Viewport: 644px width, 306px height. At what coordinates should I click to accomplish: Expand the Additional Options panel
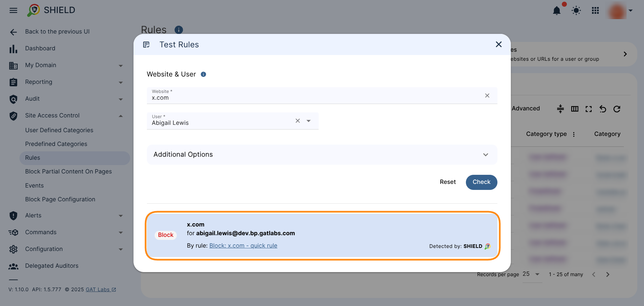point(322,155)
